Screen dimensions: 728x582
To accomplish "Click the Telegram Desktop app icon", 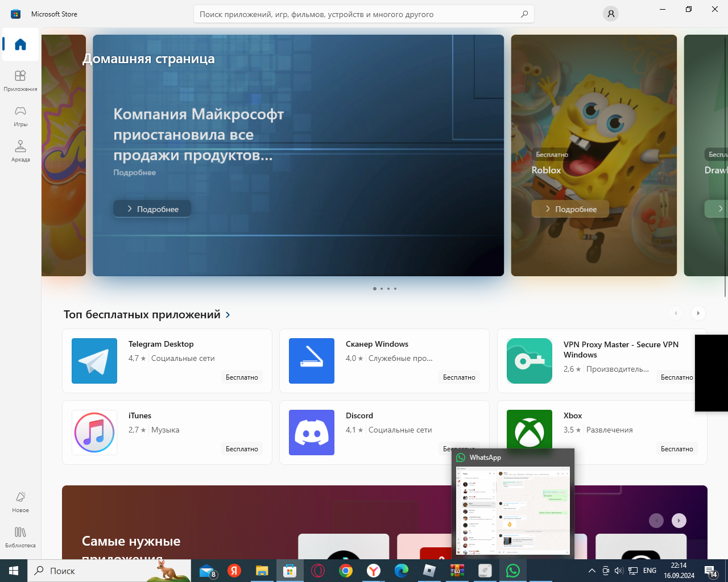I will pyautogui.click(x=94, y=361).
